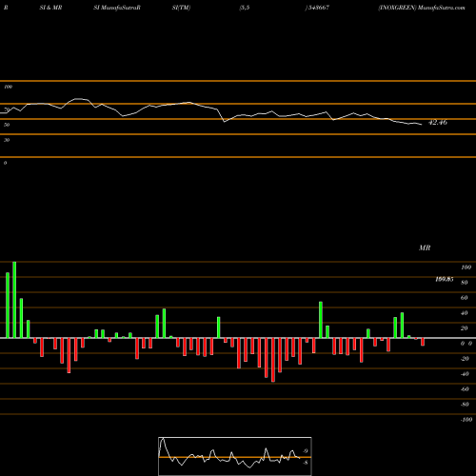Click the MR axis label 60
Image resolution: width=476 pixels, height=476 pixels.
pos(464,298)
